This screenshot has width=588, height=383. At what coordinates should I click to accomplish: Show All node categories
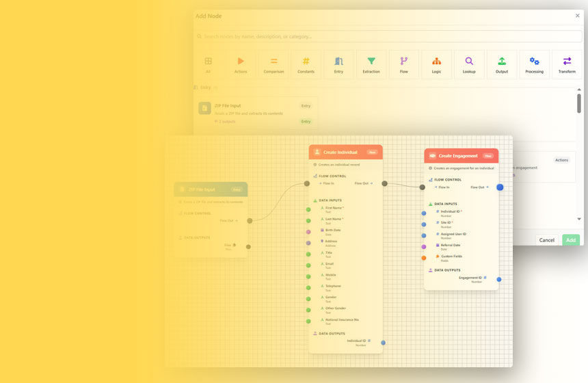209,64
